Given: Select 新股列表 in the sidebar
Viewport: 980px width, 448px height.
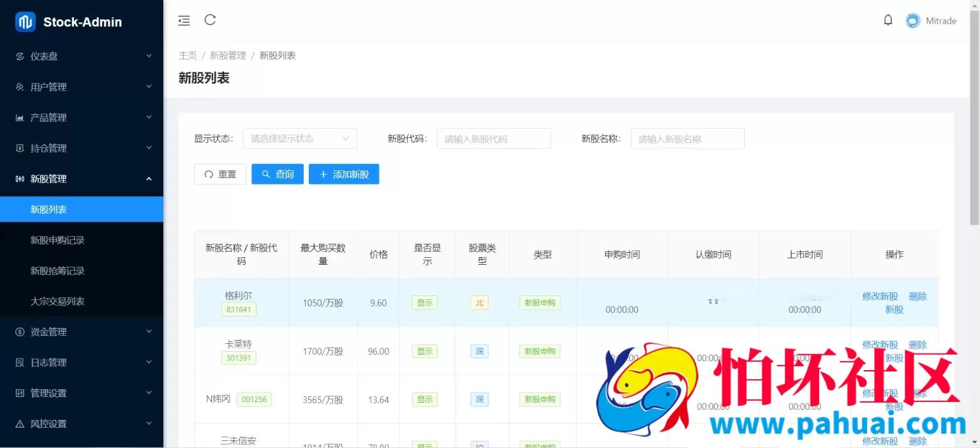Looking at the screenshot, I should click(82, 209).
